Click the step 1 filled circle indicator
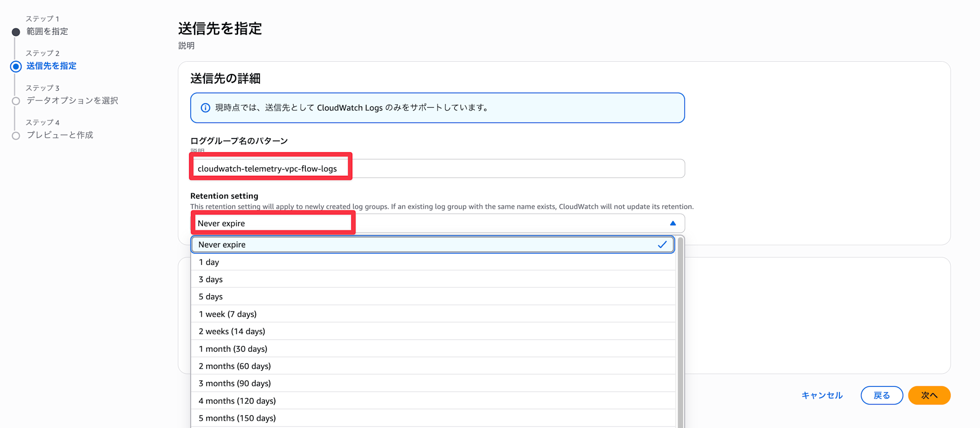The width and height of the screenshot is (980, 428). point(16,32)
